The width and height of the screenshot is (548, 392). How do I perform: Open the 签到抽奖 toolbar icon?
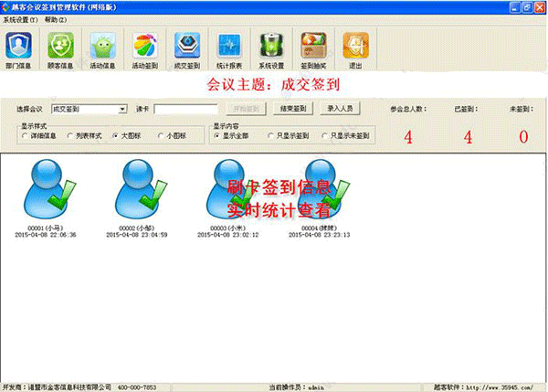click(313, 49)
